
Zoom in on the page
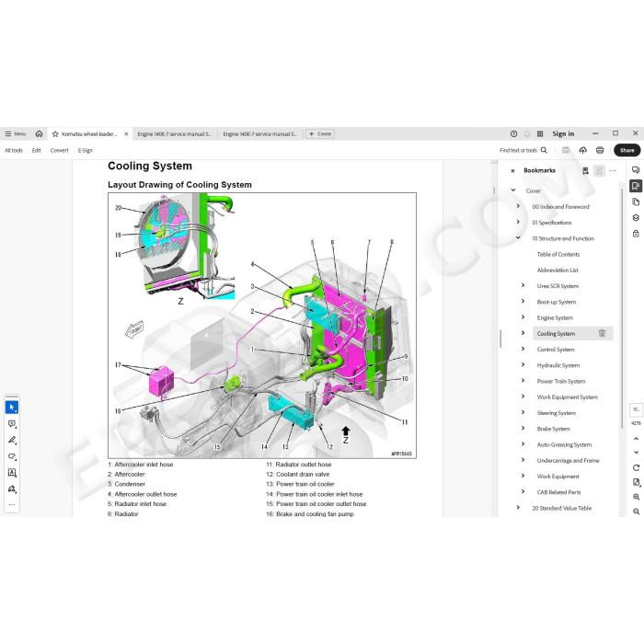637,497
